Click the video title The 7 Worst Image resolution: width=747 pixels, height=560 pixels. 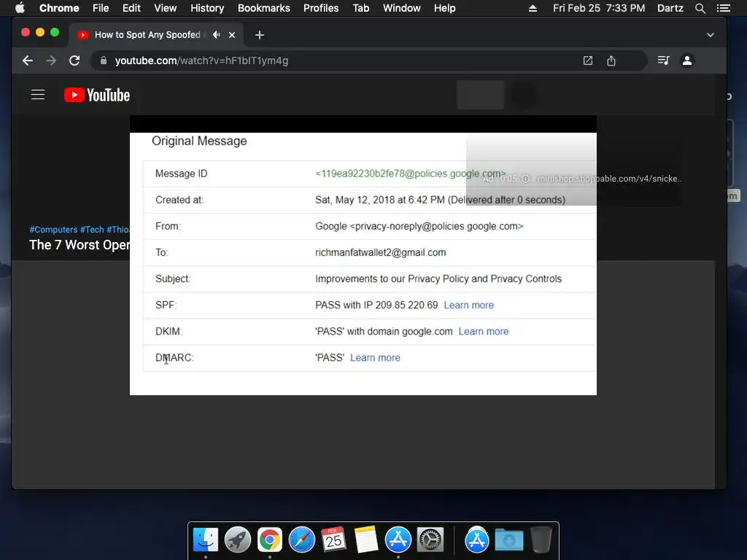(x=79, y=245)
